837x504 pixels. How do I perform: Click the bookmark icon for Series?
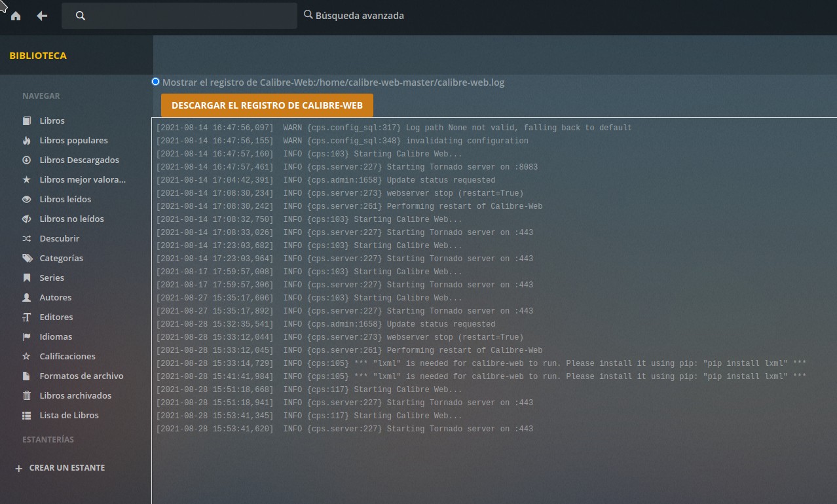27,278
